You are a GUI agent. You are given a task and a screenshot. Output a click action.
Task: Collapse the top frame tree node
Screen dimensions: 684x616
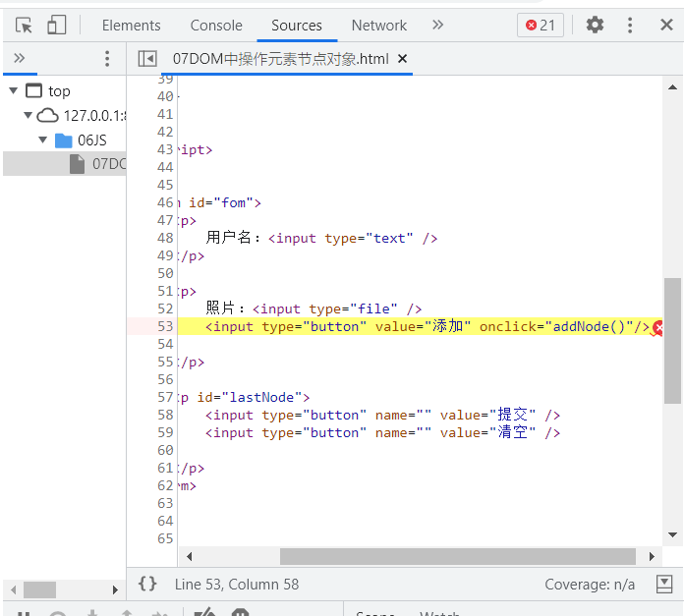14,90
